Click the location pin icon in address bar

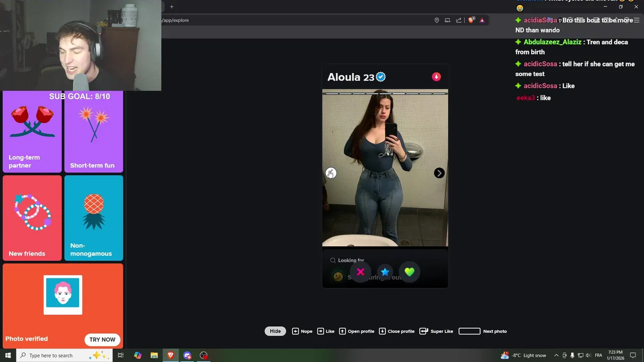coord(437,20)
